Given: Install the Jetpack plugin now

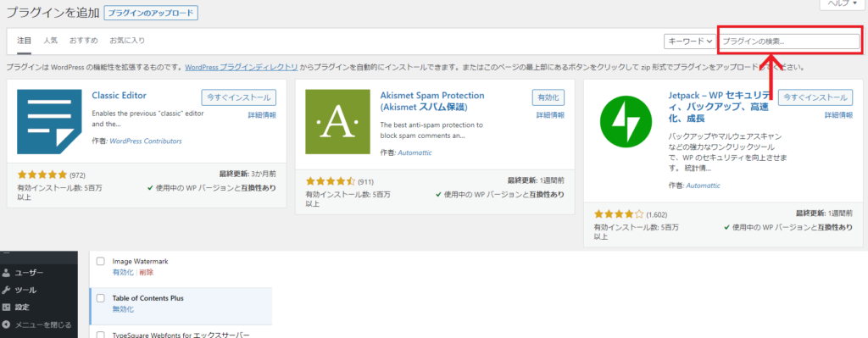Looking at the screenshot, I should click(815, 97).
